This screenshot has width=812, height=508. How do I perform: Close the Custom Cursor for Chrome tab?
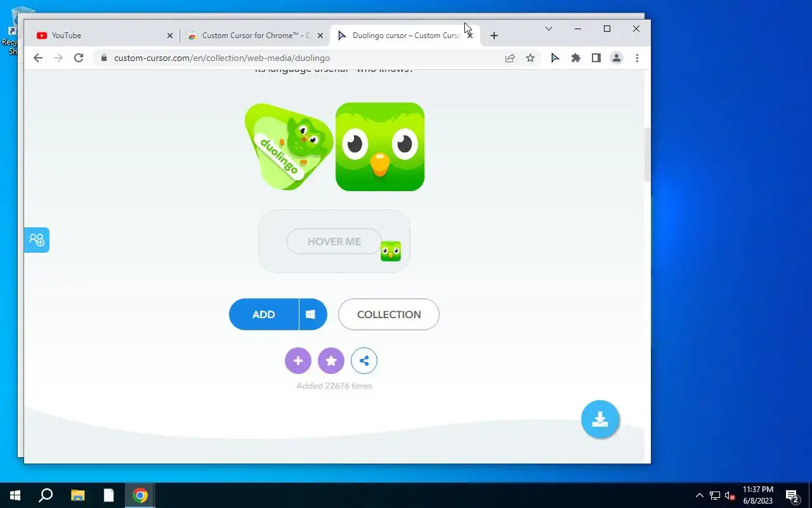click(x=320, y=36)
